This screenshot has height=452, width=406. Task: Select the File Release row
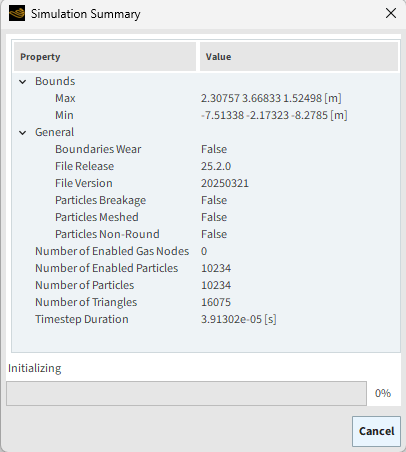206,166
